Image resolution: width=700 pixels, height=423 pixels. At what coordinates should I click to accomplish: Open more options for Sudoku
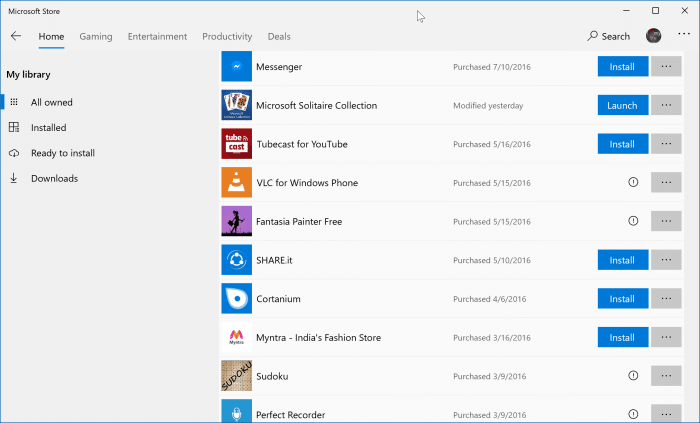(x=666, y=376)
